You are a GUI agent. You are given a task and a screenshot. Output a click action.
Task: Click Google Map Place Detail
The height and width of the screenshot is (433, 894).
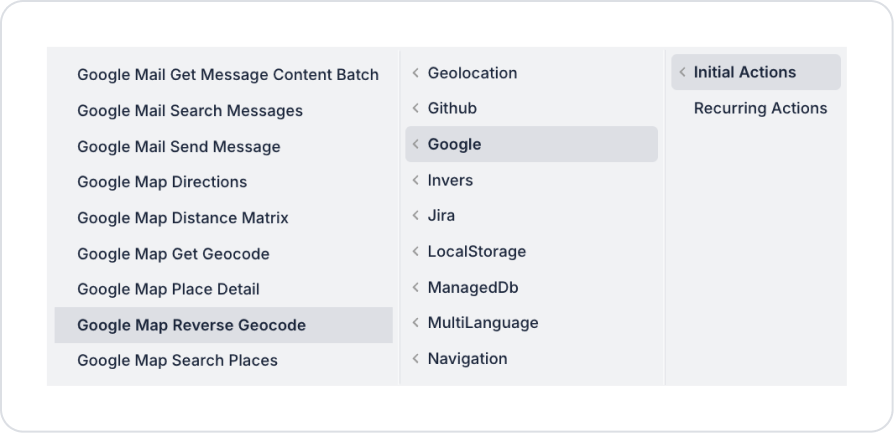pyautogui.click(x=168, y=289)
